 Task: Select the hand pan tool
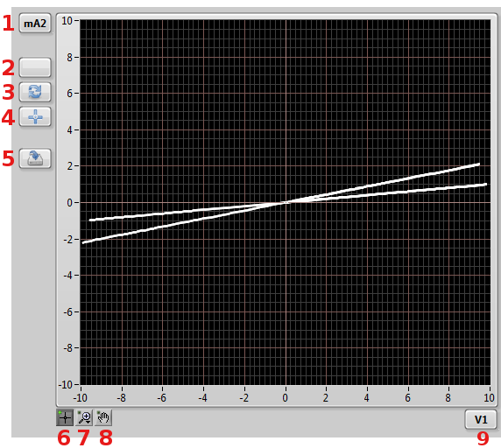coord(103,417)
